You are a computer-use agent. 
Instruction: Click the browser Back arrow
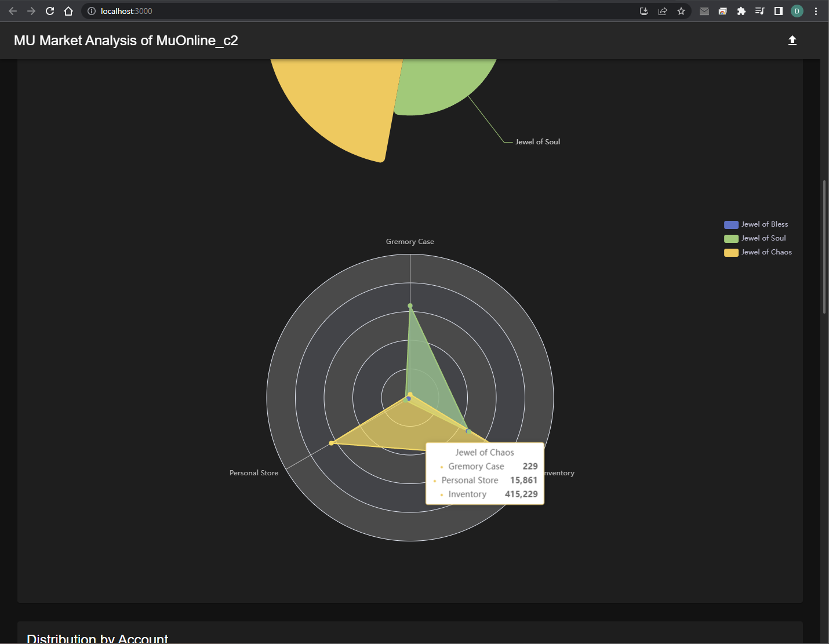point(13,11)
